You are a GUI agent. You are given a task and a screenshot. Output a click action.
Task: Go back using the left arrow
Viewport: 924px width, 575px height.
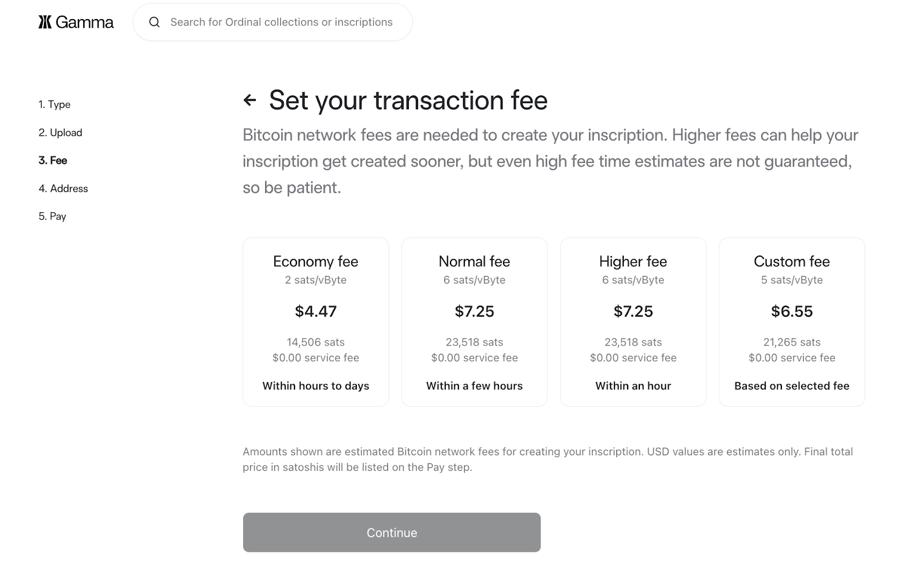coord(249,100)
